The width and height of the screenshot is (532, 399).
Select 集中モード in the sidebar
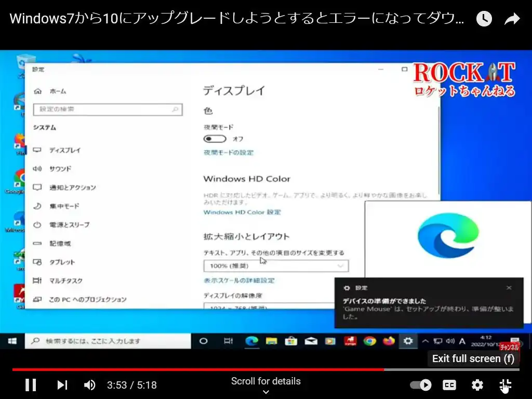coord(56,206)
